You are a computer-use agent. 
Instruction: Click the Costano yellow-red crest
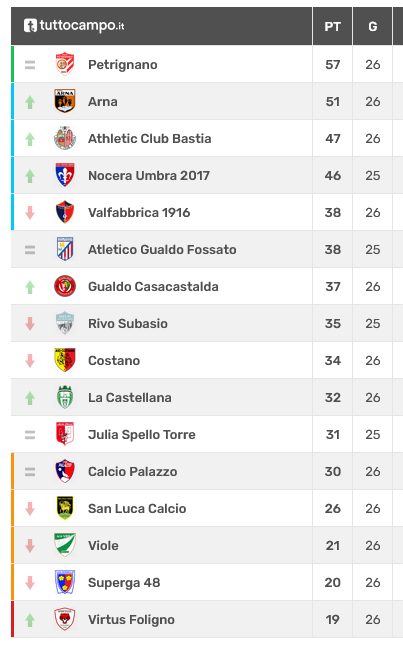pos(65,360)
